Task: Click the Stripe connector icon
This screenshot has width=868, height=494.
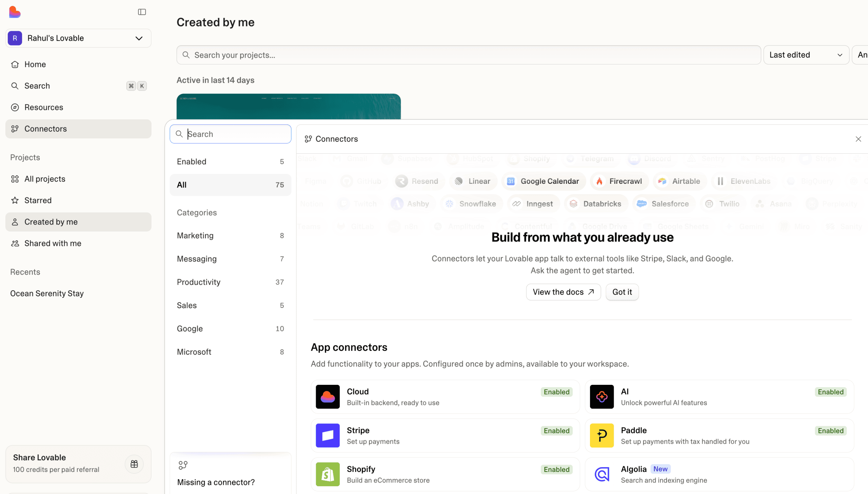Action: pos(328,435)
